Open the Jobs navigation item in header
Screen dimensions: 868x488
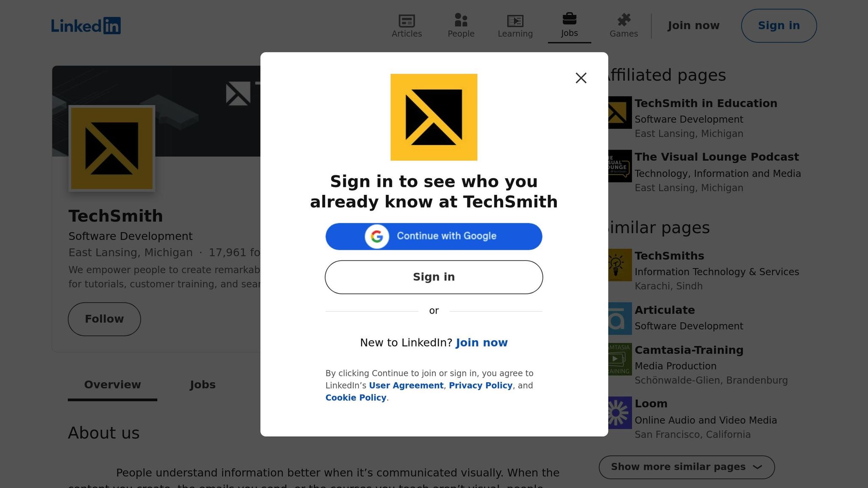(x=569, y=26)
